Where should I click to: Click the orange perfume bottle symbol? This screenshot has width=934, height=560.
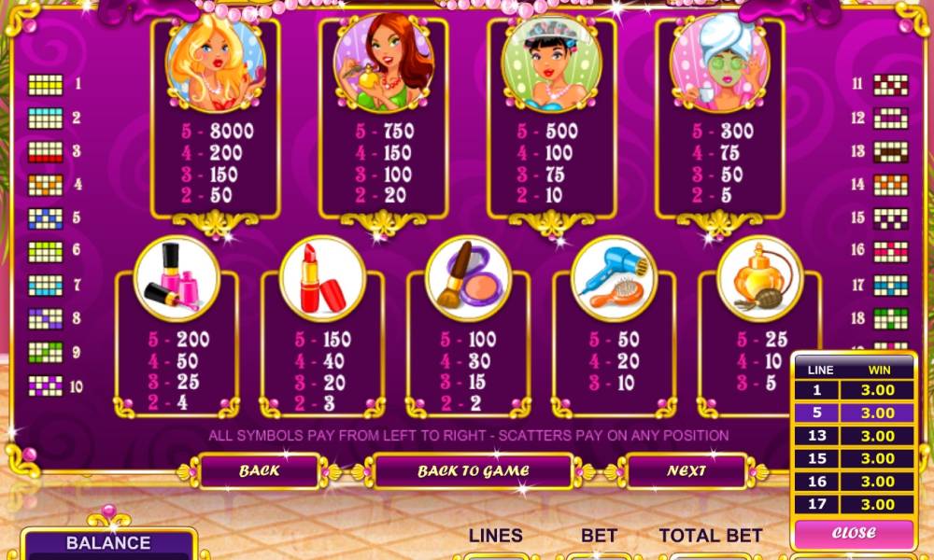click(760, 278)
